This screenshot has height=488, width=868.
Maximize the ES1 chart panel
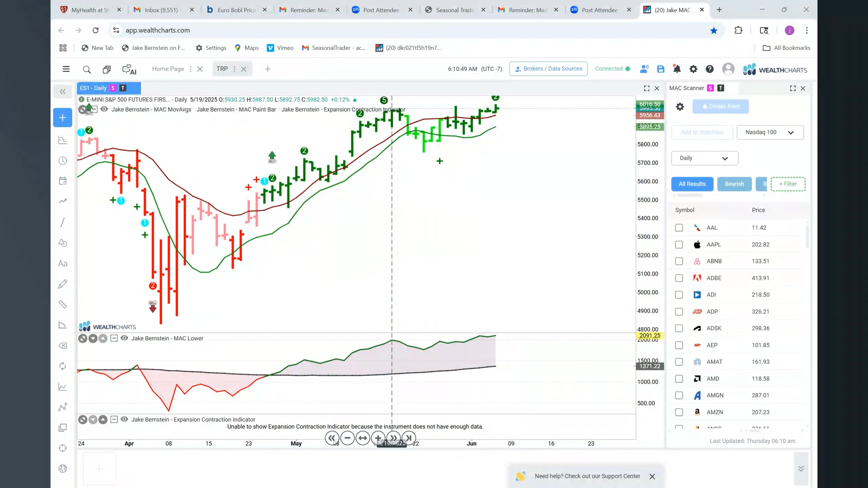tap(646, 89)
